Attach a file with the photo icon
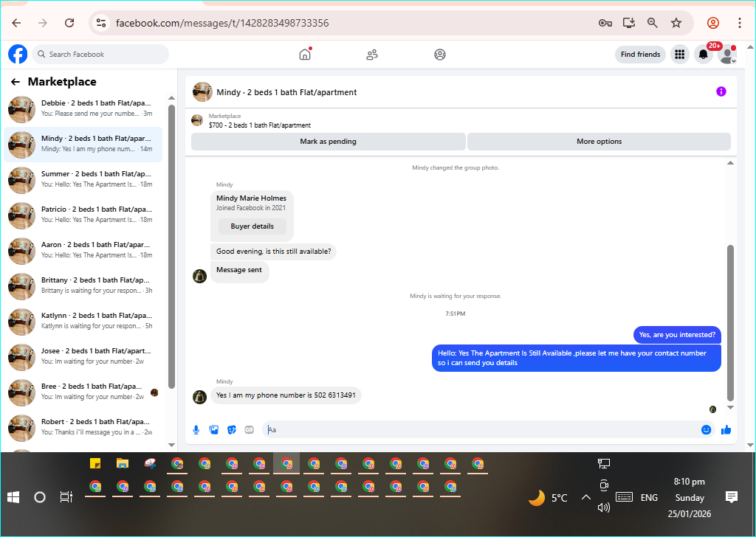This screenshot has height=537, width=756. (214, 429)
